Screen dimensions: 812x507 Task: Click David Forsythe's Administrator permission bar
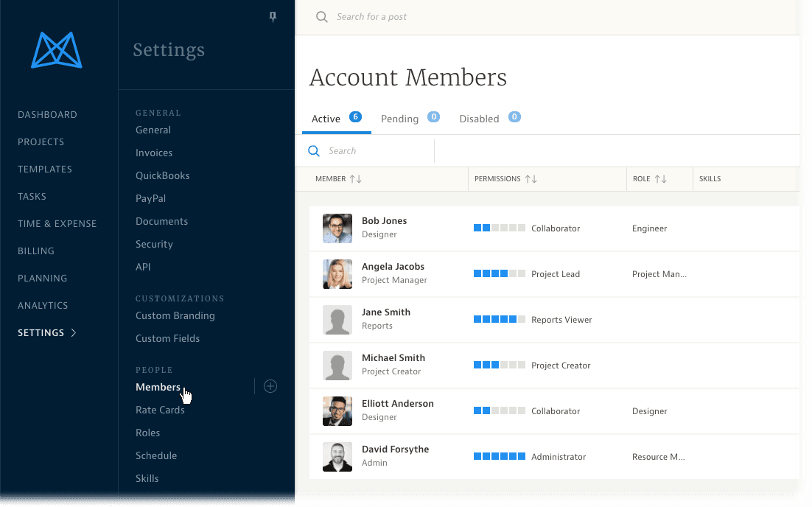(x=500, y=457)
